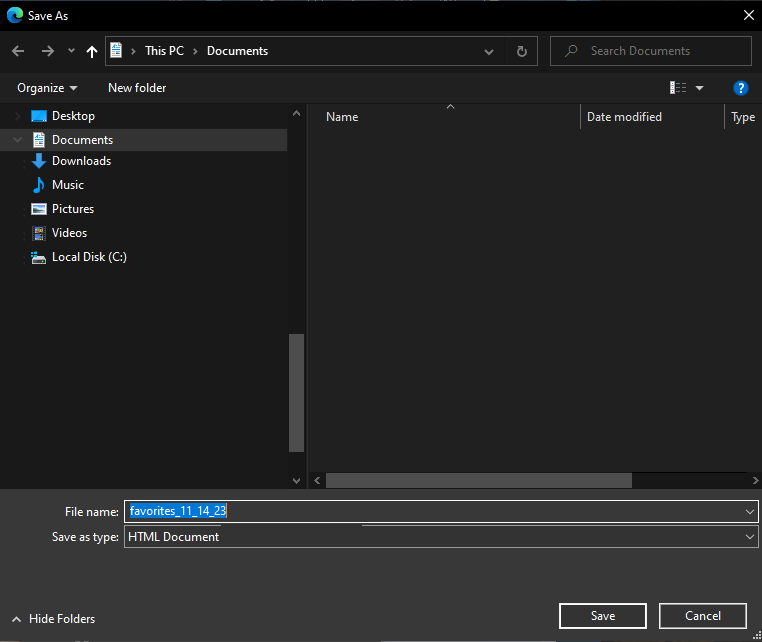
Task: Click the Videos filmstrip icon
Action: 39,233
